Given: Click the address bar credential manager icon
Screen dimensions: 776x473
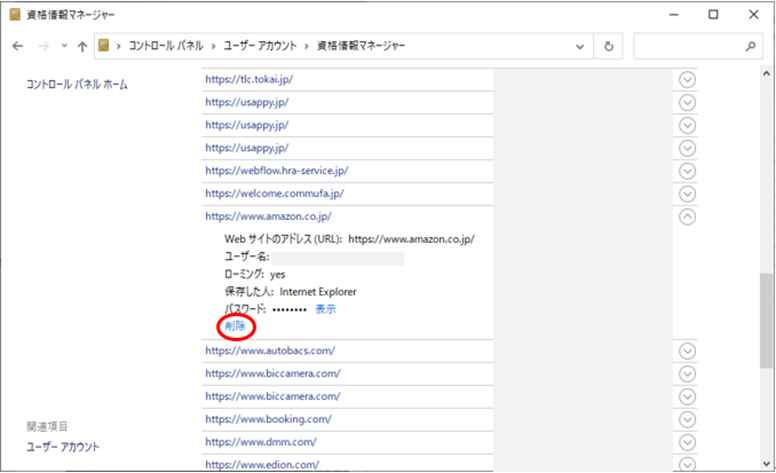Looking at the screenshot, I should point(103,46).
